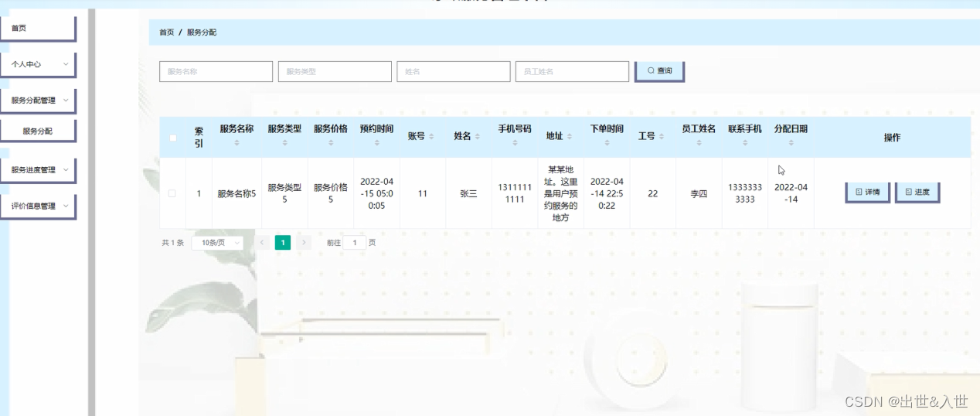This screenshot has width=980, height=416.
Task: Go to next page arrow
Action: pyautogui.click(x=304, y=243)
